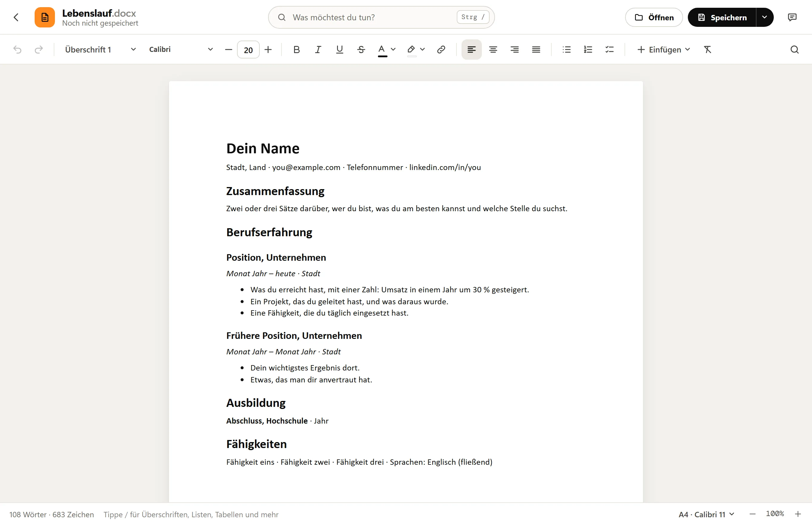Open the text color dropdown arrow

tap(393, 50)
